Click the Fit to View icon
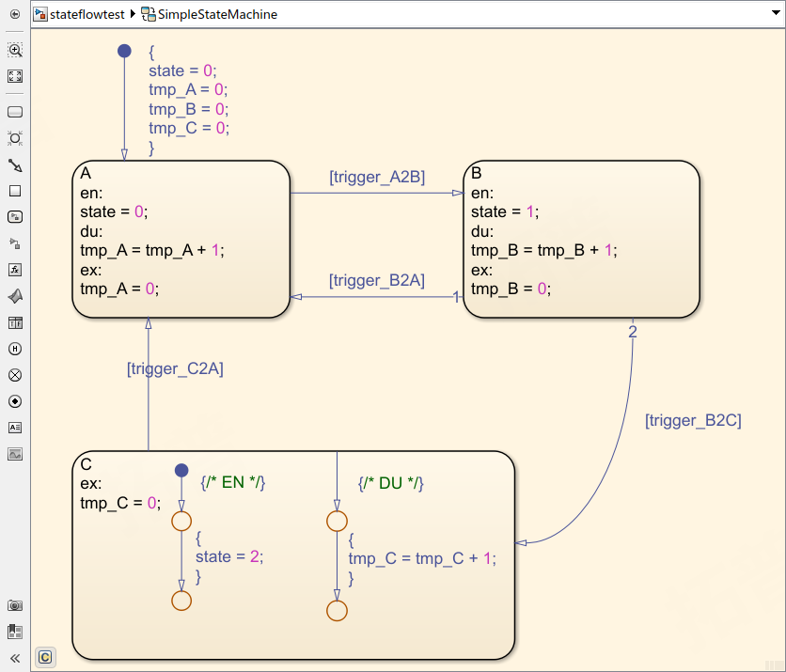The width and height of the screenshot is (786, 672). tap(15, 76)
